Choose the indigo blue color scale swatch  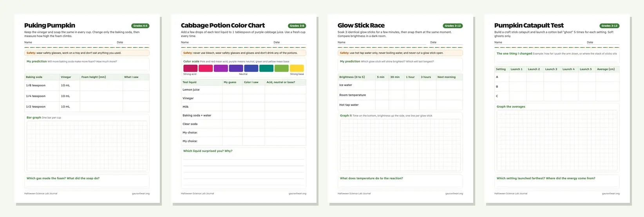click(x=251, y=68)
